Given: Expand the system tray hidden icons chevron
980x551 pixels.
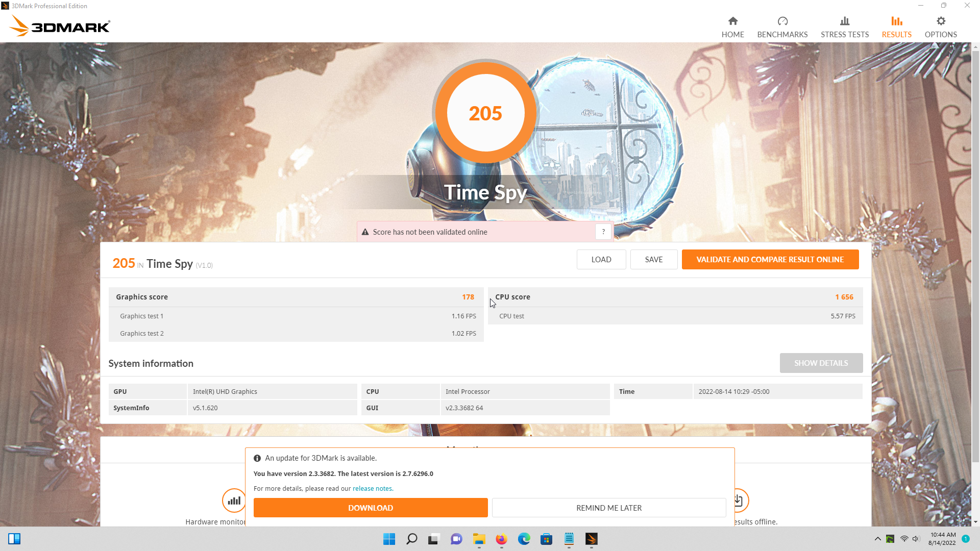Looking at the screenshot, I should click(x=877, y=539).
